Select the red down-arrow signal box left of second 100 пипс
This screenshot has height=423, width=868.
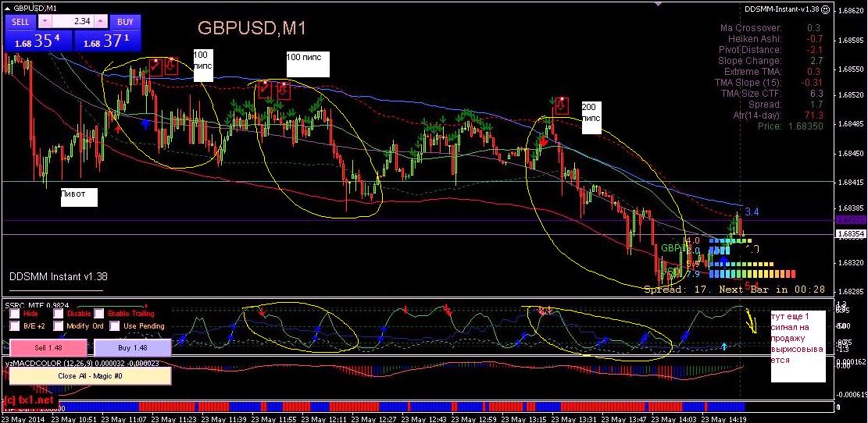[283, 90]
